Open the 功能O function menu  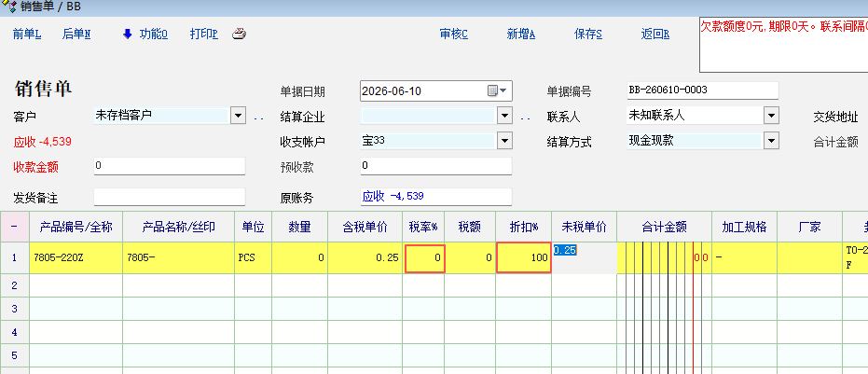153,35
